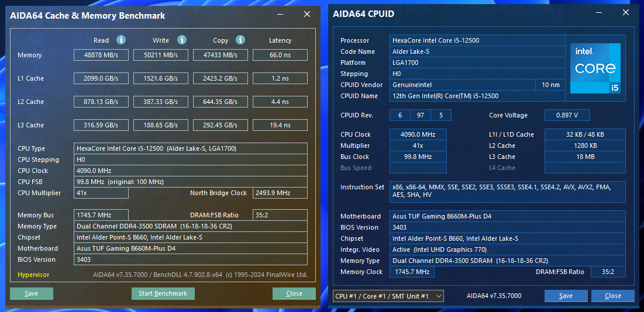The height and width of the screenshot is (312, 644).
Task: Select L2 Cache Read value 878.13 GB/s
Action: click(101, 102)
